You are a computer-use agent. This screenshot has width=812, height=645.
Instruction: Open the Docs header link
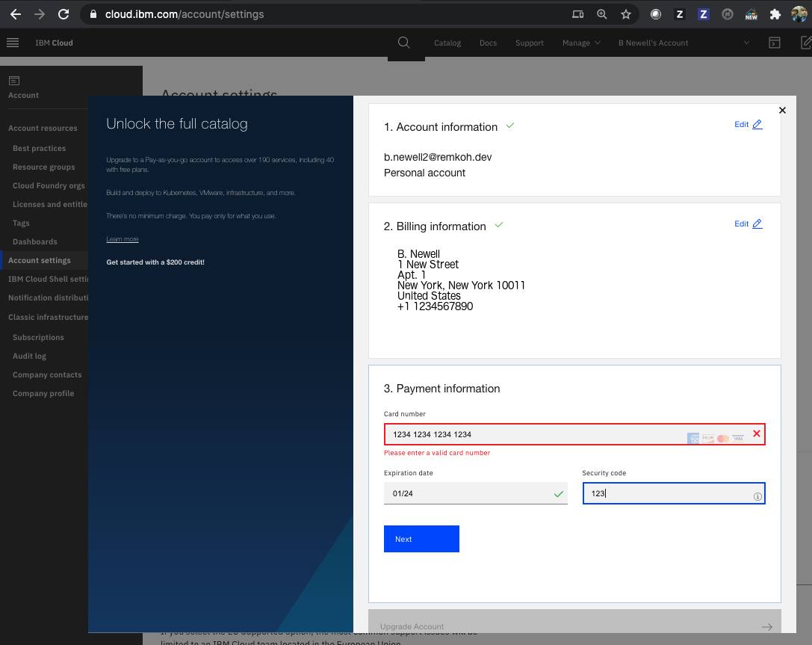(x=488, y=43)
